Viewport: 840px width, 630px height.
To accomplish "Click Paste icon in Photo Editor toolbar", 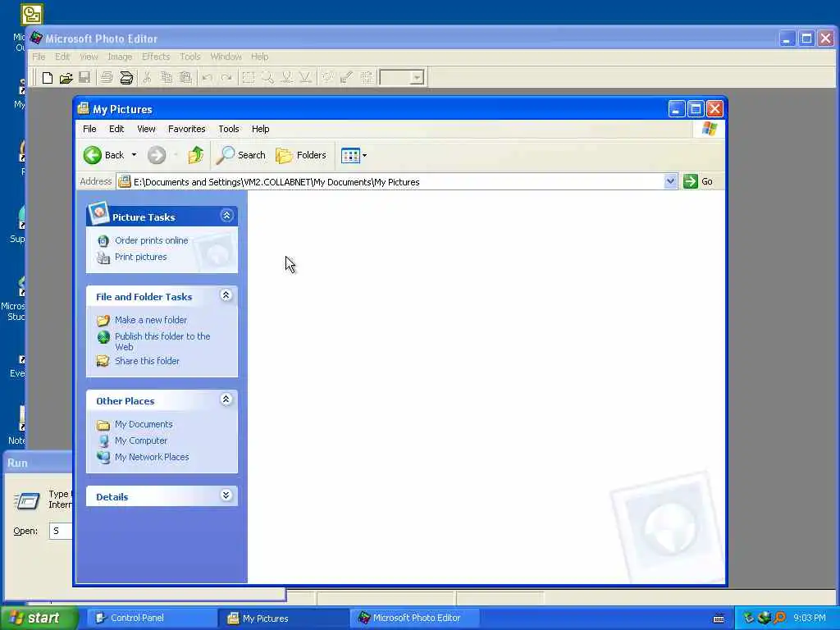I will [185, 78].
